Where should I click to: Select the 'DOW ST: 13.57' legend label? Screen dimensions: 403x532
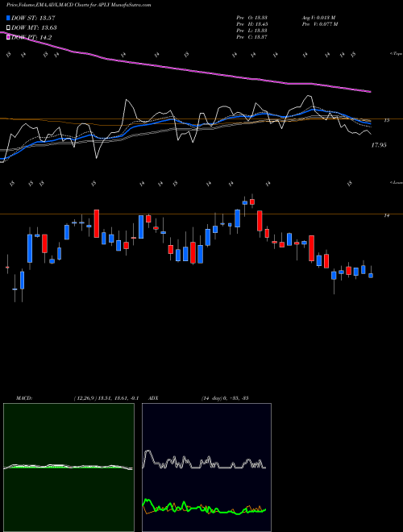point(33,18)
